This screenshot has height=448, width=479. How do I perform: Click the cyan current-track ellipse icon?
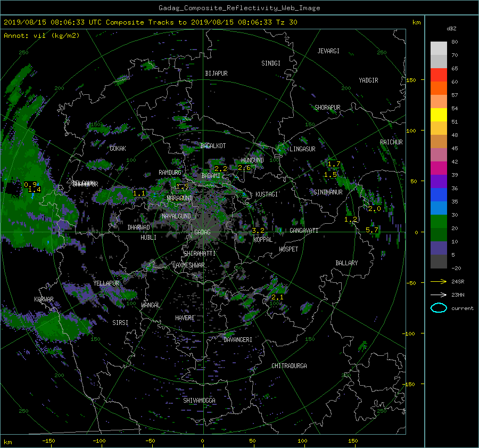439,308
